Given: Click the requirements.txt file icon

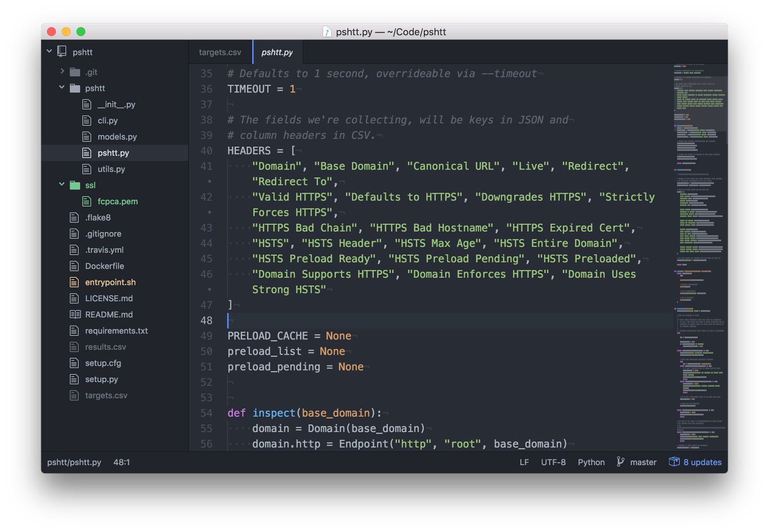Looking at the screenshot, I should pyautogui.click(x=74, y=331).
